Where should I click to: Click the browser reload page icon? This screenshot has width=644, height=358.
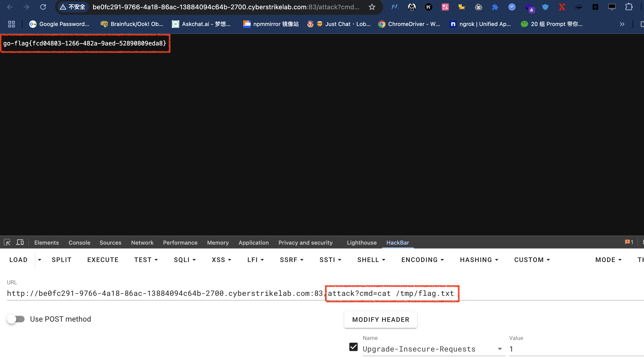43,7
